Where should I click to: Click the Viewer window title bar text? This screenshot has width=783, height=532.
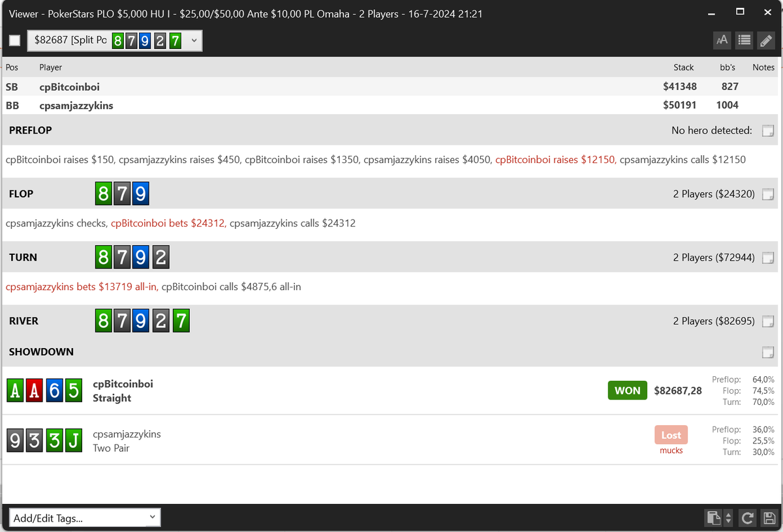tap(245, 13)
